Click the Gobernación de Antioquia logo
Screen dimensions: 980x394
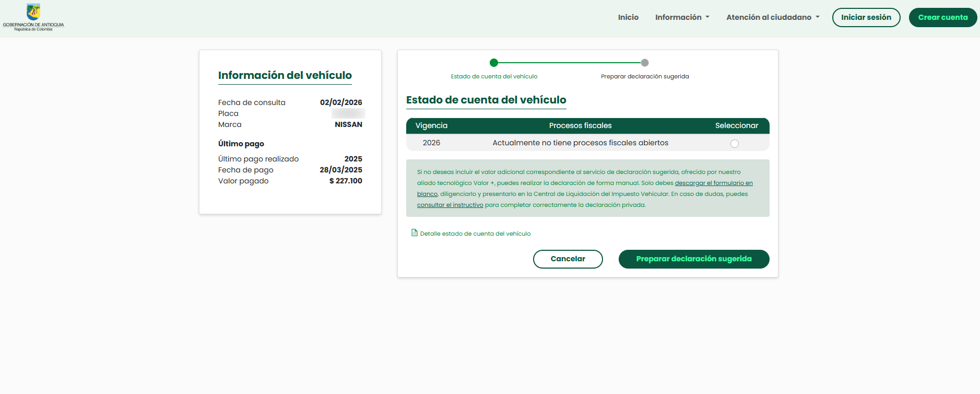(x=33, y=17)
